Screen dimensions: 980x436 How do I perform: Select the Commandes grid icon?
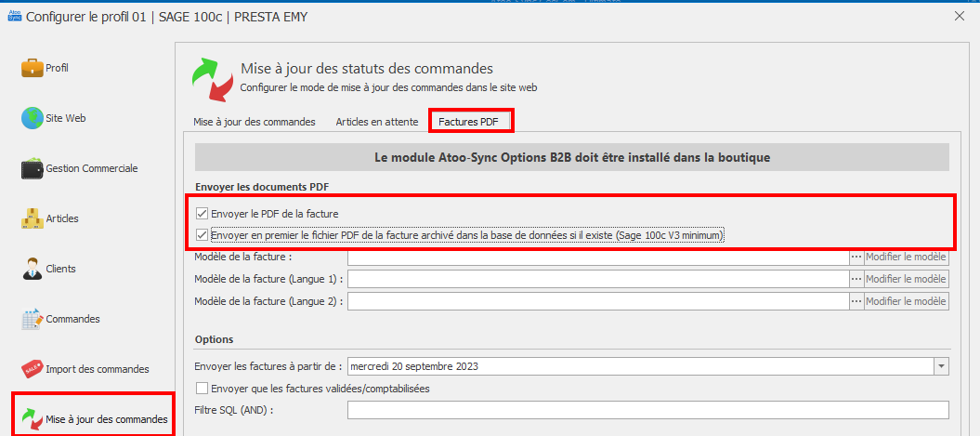coord(32,318)
